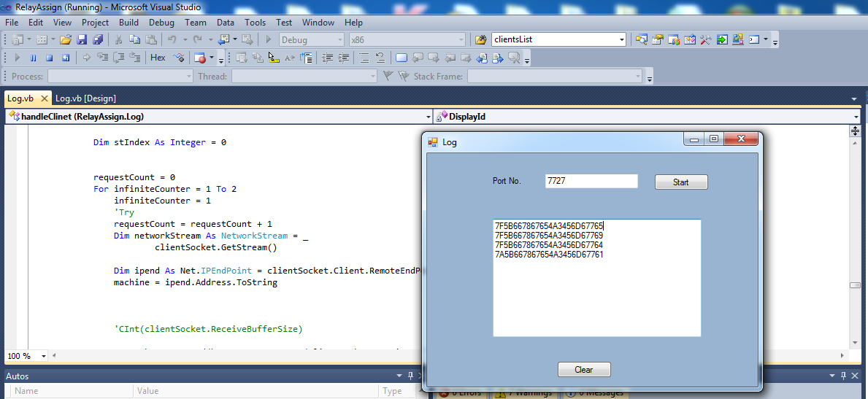Expand the DisplayId member dropdown

tap(856, 117)
